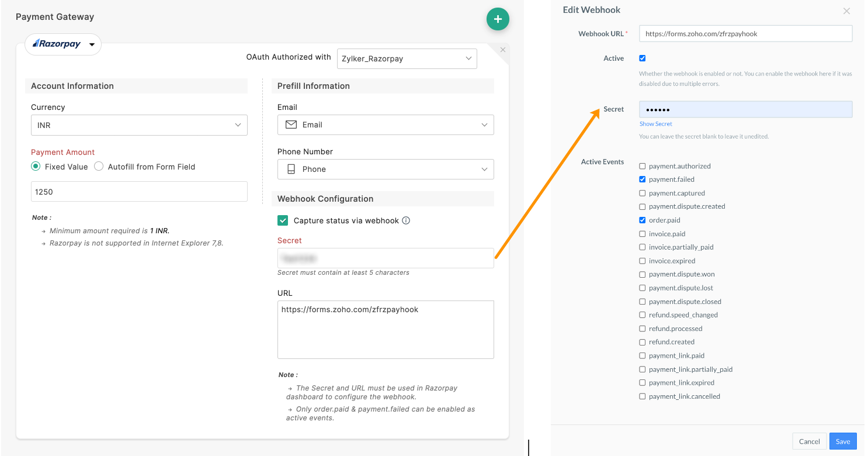Toggle Capture status via webhook checkbox
Image resolution: width=868 pixels, height=456 pixels.
(x=283, y=220)
